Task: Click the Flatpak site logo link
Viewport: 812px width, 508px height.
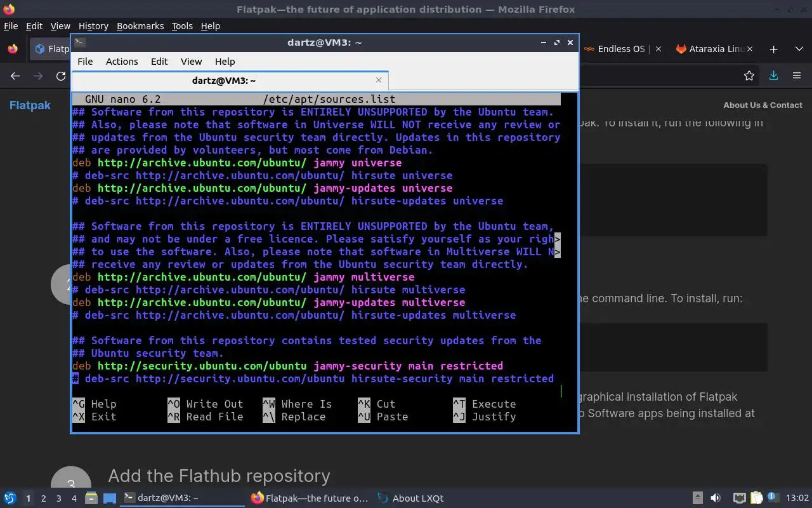Action: click(x=30, y=105)
